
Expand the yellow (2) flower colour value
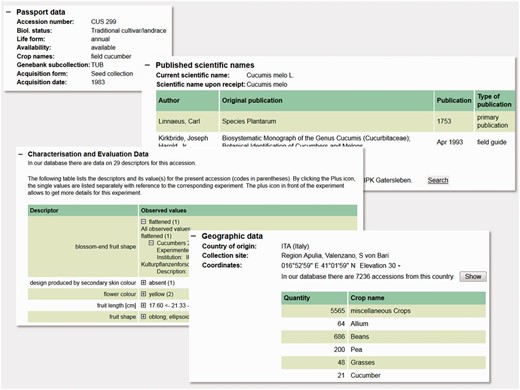pos(143,294)
